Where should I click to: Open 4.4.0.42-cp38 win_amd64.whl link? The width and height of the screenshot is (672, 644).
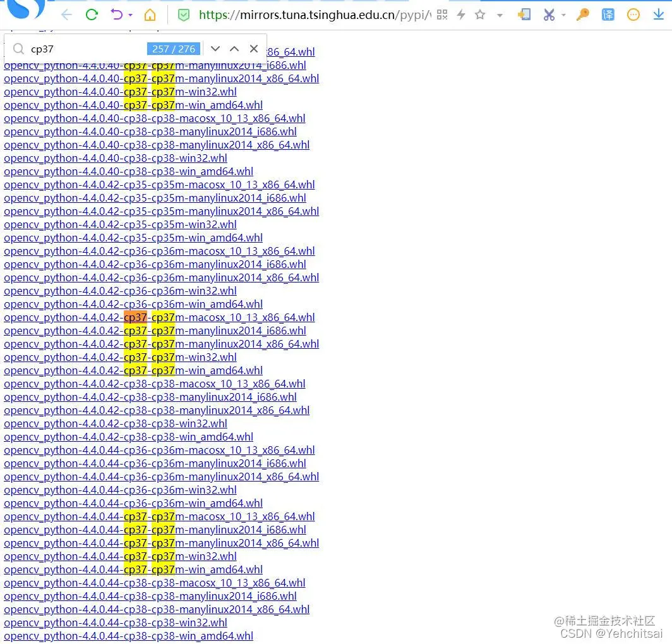tap(129, 437)
